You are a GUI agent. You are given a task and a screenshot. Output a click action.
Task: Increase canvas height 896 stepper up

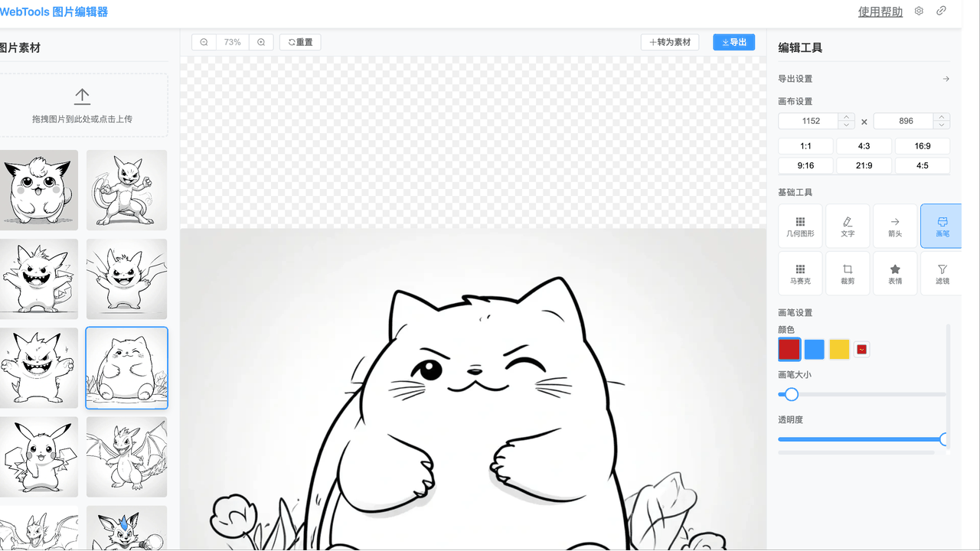click(942, 117)
